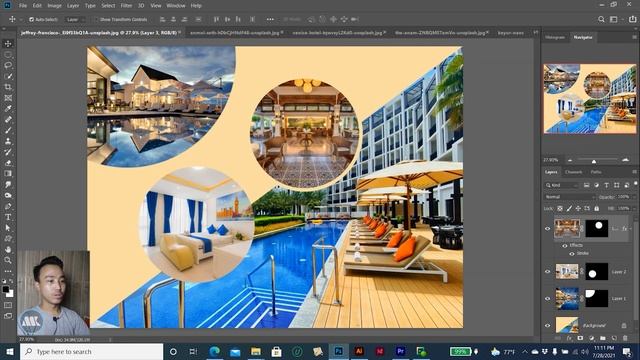640x360 pixels.
Task: Select the Zoom tool in toolbox
Action: click(x=8, y=260)
